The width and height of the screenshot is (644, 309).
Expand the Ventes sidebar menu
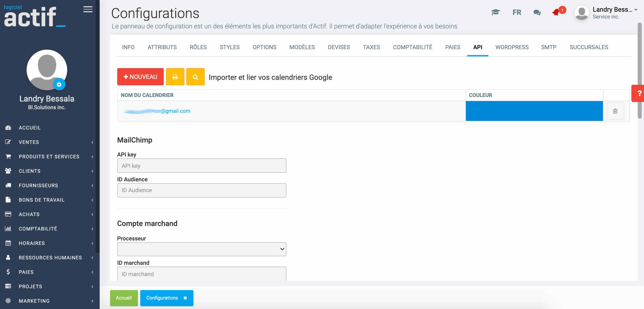click(x=29, y=142)
